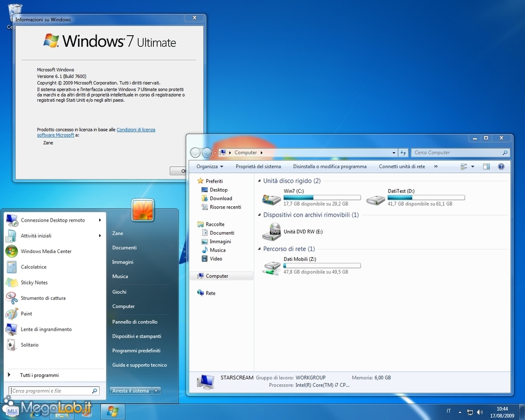Screen dimensions: 525x420
Task: Open the taskbar clock showing 10:44
Action: click(x=502, y=412)
